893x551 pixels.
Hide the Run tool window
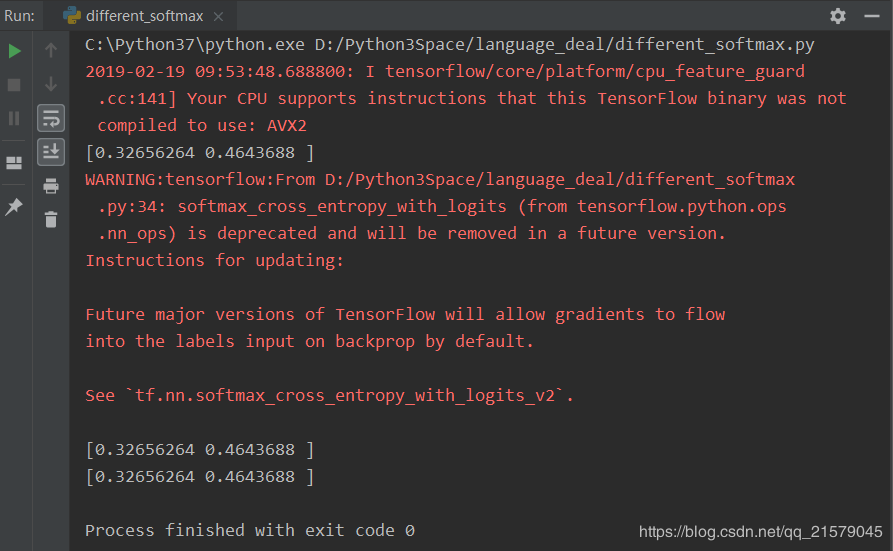[x=872, y=16]
